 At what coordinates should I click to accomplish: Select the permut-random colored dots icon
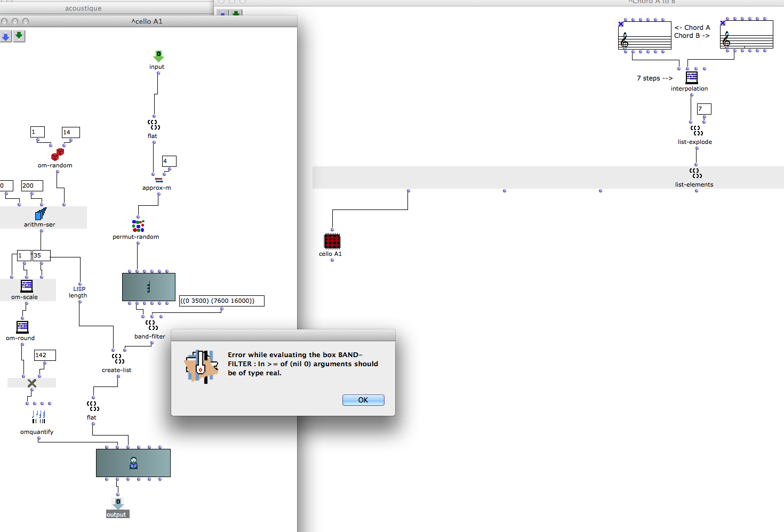(138, 225)
